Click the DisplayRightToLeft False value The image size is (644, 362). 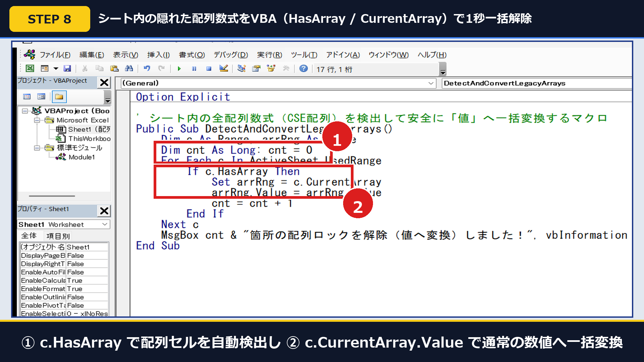[x=87, y=264]
